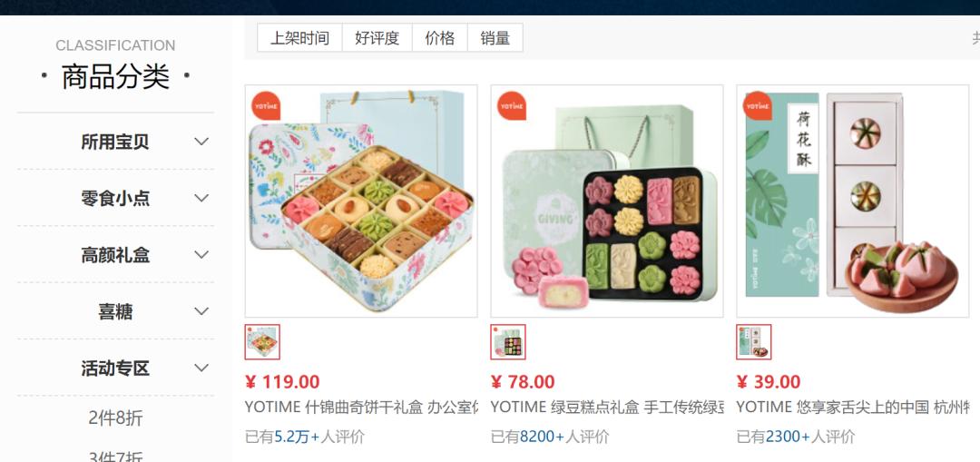Click YOTIME badge on mung bean cake image
Viewport: 980px width, 462px height.
click(x=511, y=105)
